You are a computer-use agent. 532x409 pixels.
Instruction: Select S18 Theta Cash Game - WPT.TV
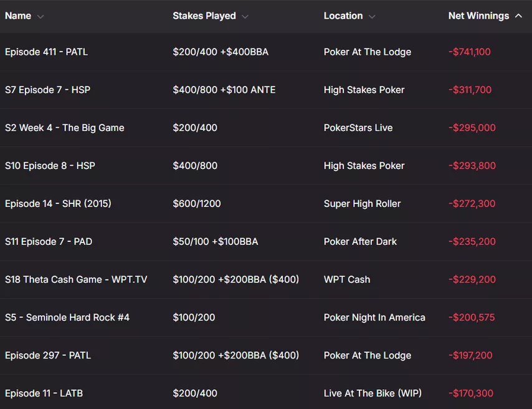tap(266, 279)
